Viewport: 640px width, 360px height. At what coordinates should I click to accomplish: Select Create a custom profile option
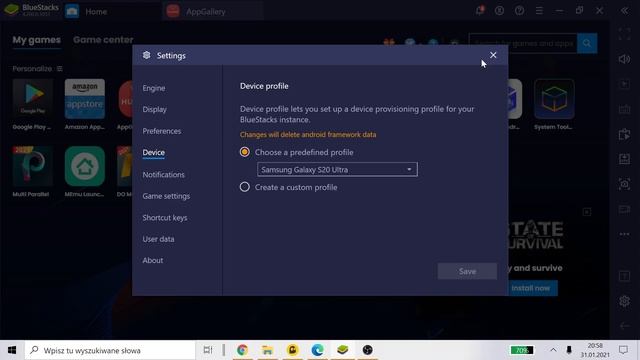[244, 187]
